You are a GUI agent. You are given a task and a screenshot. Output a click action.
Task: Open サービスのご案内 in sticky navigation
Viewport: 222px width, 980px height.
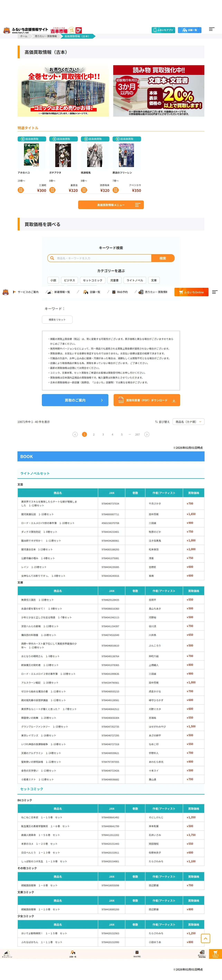[x=26, y=292]
